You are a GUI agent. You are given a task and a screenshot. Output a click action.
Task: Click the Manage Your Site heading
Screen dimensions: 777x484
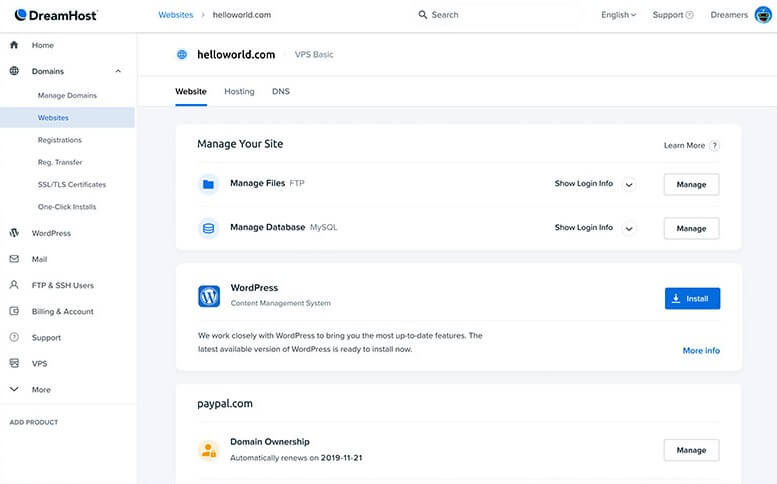(x=240, y=144)
